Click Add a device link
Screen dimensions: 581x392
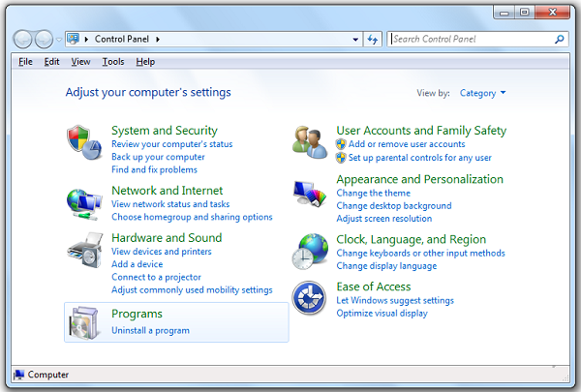click(x=138, y=264)
